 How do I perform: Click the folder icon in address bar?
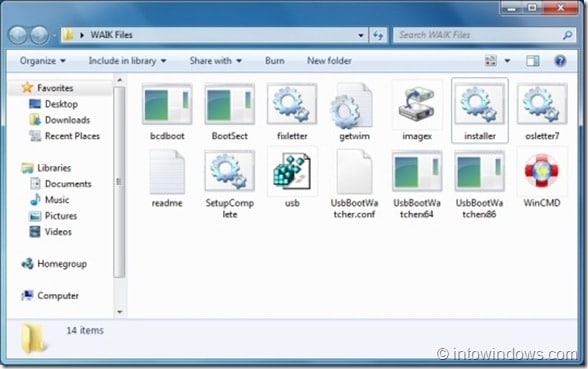pos(68,35)
